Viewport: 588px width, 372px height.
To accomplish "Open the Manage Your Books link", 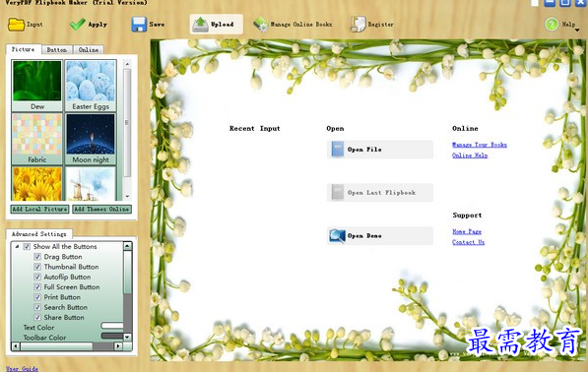I will [x=480, y=145].
